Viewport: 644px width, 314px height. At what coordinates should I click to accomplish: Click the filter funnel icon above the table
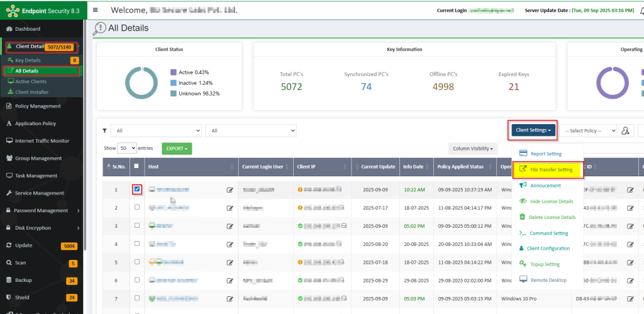pos(104,130)
